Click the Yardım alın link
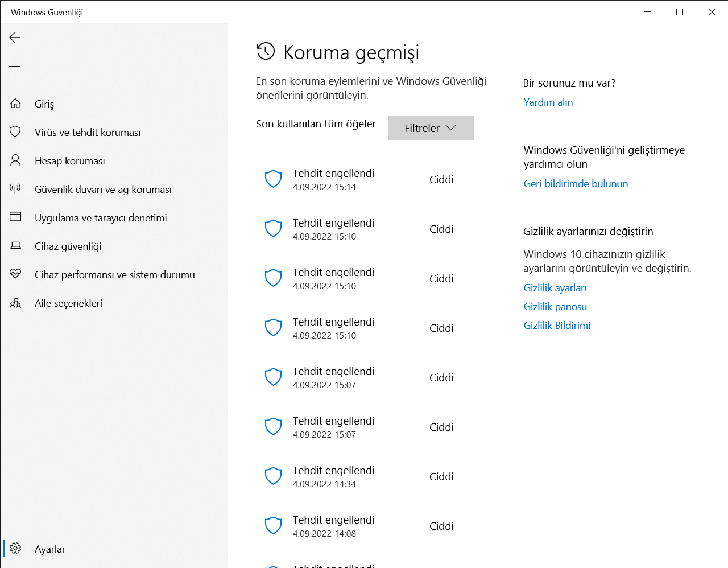The image size is (728, 568). (x=548, y=102)
